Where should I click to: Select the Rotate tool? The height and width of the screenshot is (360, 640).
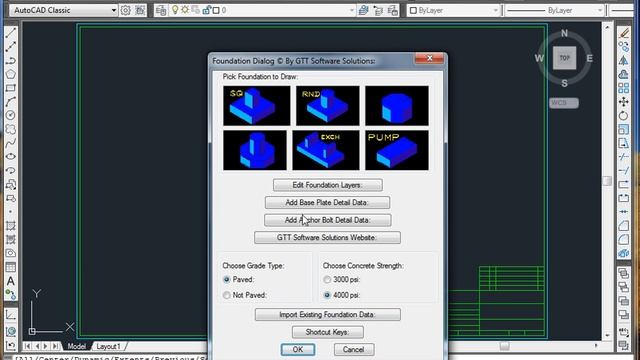624,116
